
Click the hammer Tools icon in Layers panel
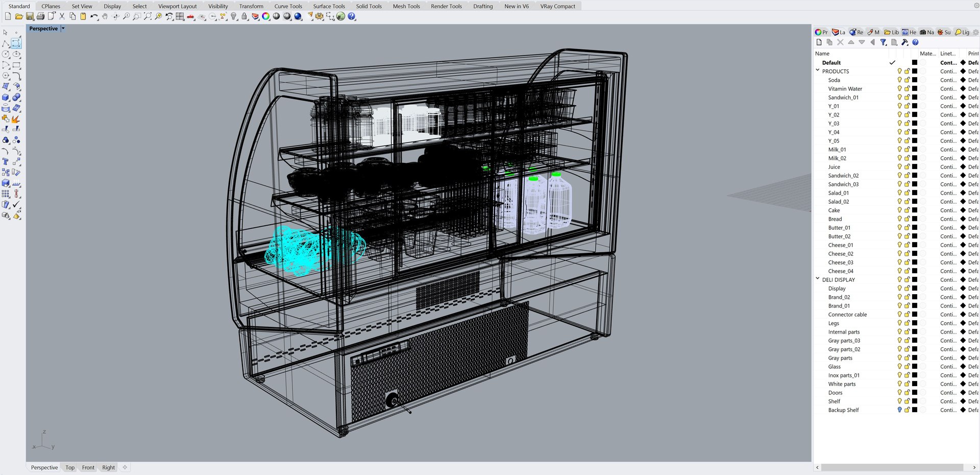tap(904, 42)
